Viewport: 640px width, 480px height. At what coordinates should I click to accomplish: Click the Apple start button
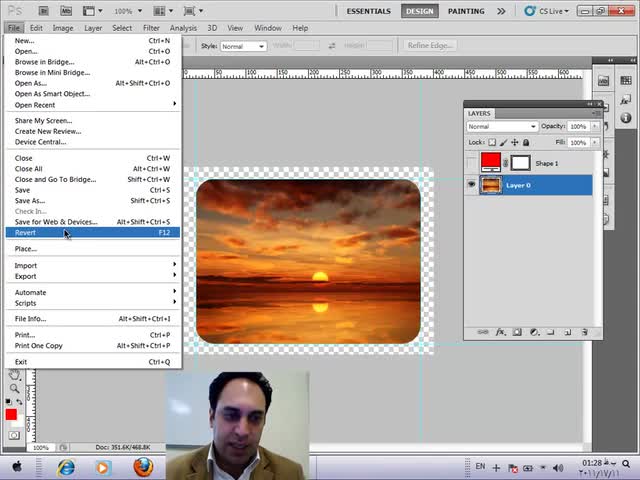[17, 467]
